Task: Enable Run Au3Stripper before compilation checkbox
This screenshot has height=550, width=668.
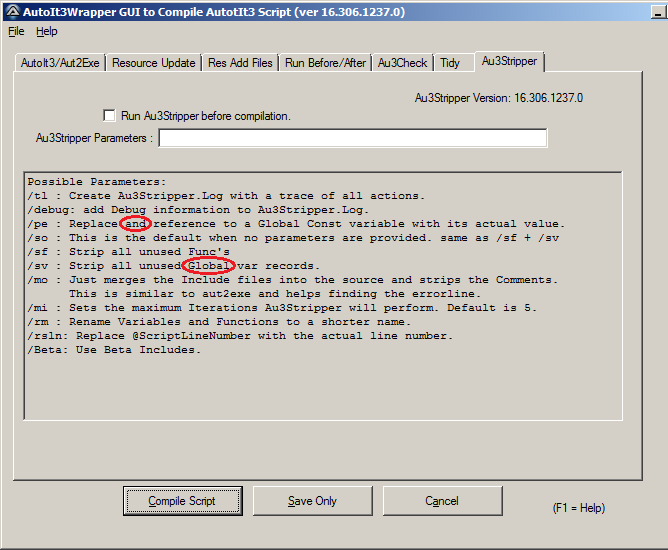Action: pyautogui.click(x=110, y=116)
